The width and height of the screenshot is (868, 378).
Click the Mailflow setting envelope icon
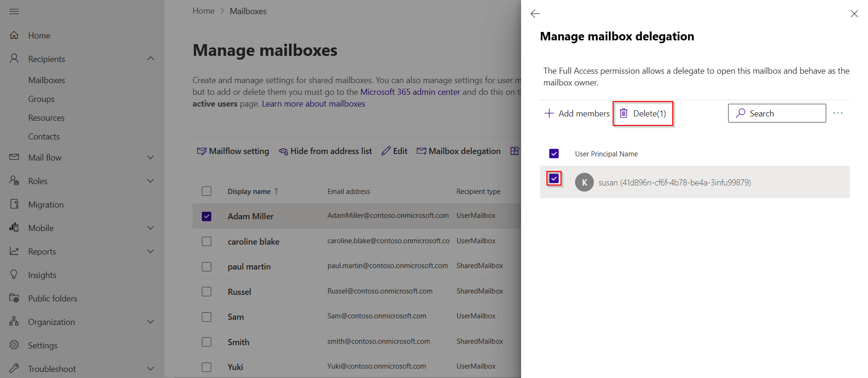coord(202,151)
